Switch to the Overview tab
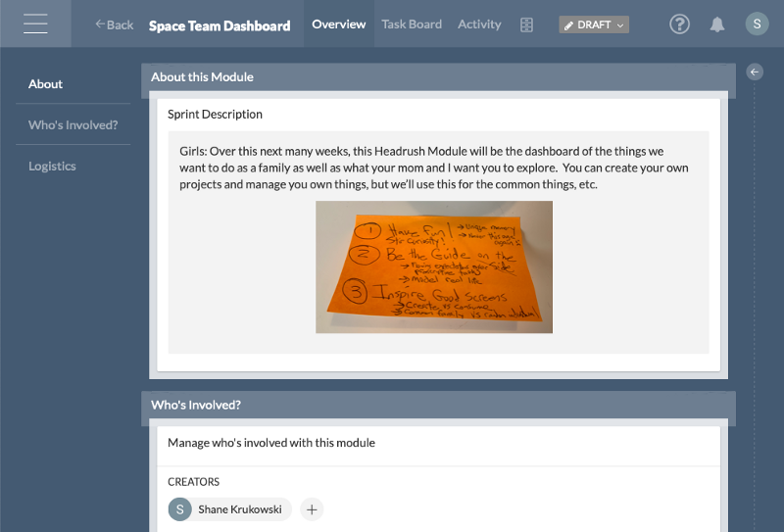Screen dimensions: 784x532 click(339, 24)
